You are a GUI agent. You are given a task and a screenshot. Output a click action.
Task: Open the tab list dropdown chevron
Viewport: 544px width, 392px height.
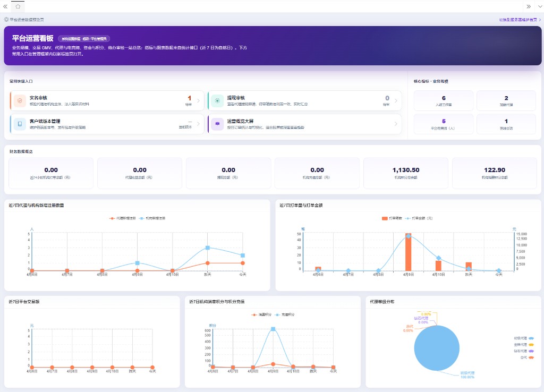coord(540,6)
